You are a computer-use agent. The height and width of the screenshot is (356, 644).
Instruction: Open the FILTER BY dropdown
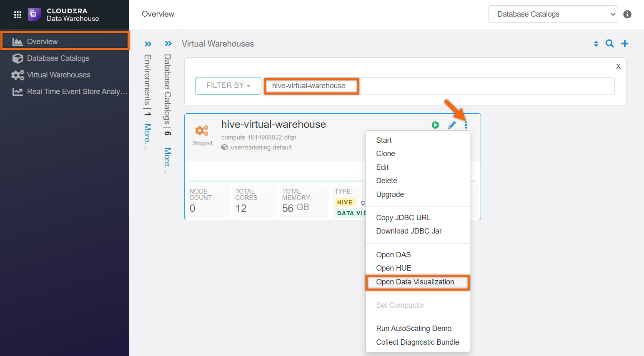(x=228, y=86)
